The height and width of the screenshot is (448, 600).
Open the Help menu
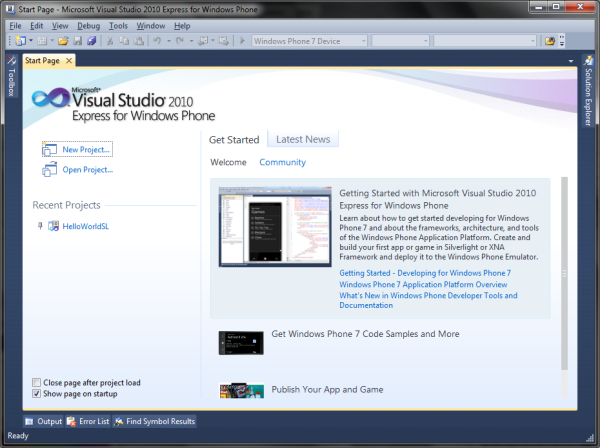coord(182,26)
